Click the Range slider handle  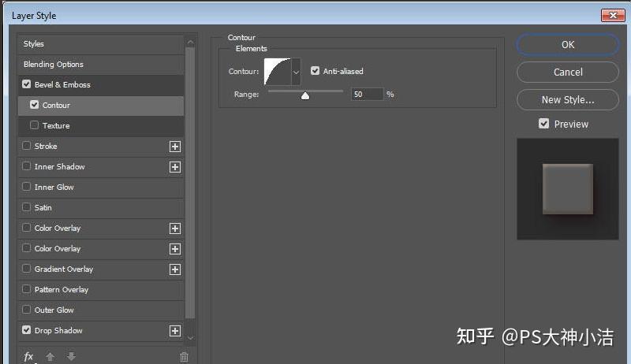click(x=305, y=95)
